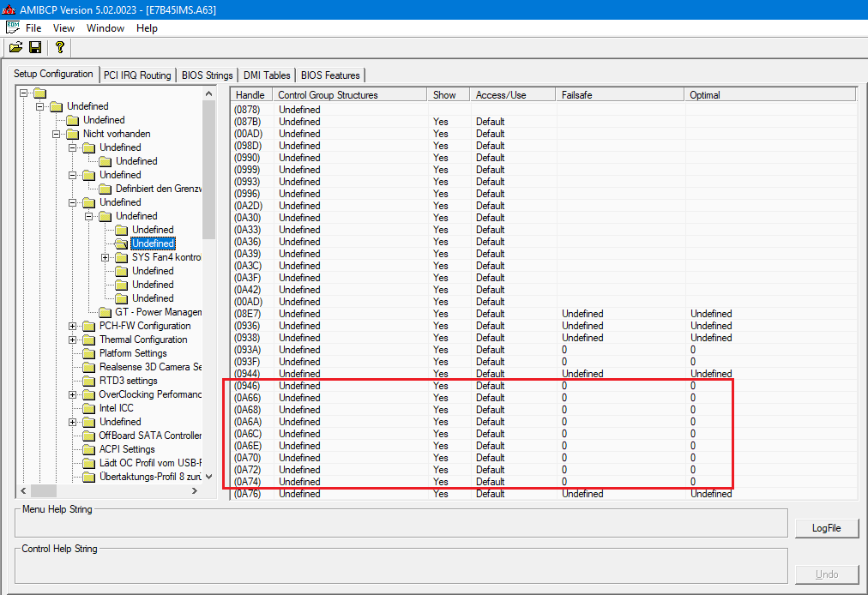Click the yellow question mark help icon
868x595 pixels.
tap(59, 47)
